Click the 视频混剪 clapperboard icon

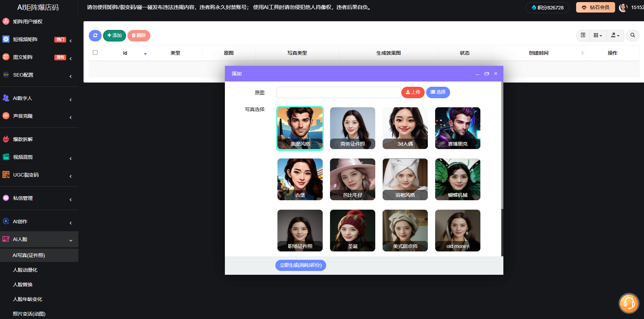pyautogui.click(x=6, y=157)
